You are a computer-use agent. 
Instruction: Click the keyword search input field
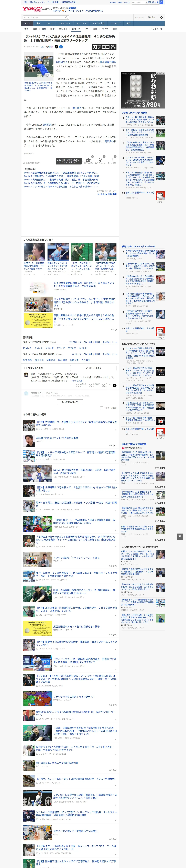(x=44, y=17)
